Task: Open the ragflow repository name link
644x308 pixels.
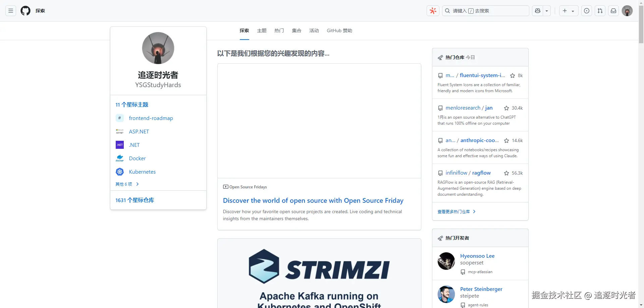Action: tap(481, 173)
